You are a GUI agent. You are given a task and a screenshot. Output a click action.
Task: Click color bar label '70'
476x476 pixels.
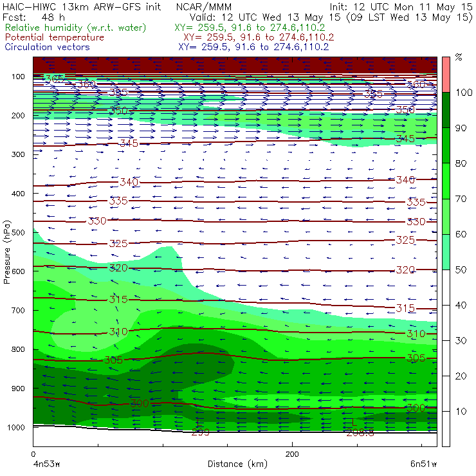(461, 199)
